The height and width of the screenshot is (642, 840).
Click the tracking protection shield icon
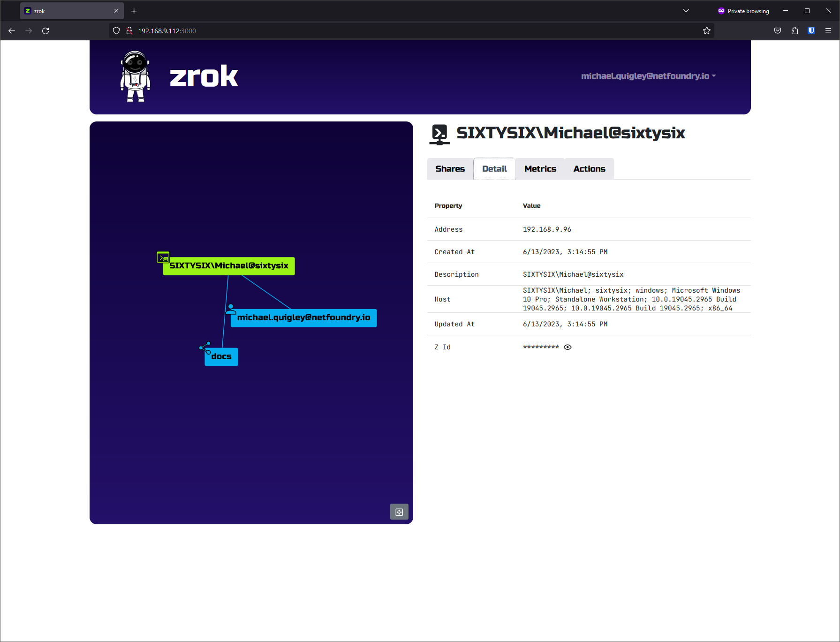[116, 30]
